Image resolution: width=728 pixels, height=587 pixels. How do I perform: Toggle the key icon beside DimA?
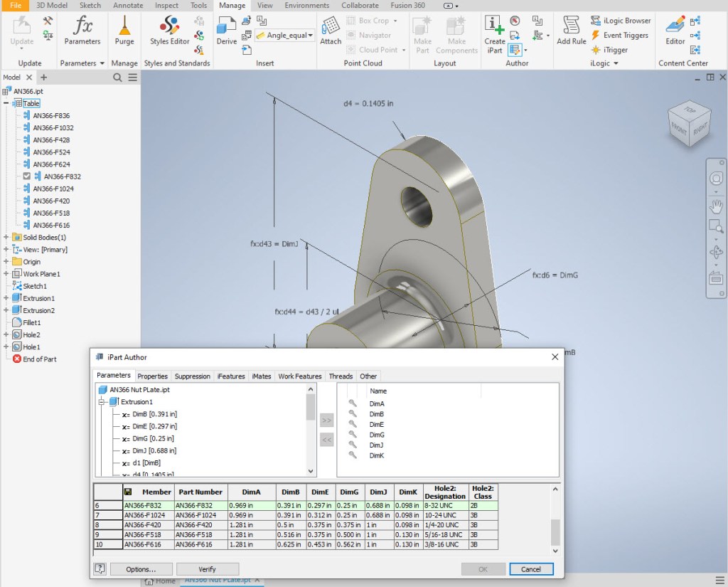point(353,403)
